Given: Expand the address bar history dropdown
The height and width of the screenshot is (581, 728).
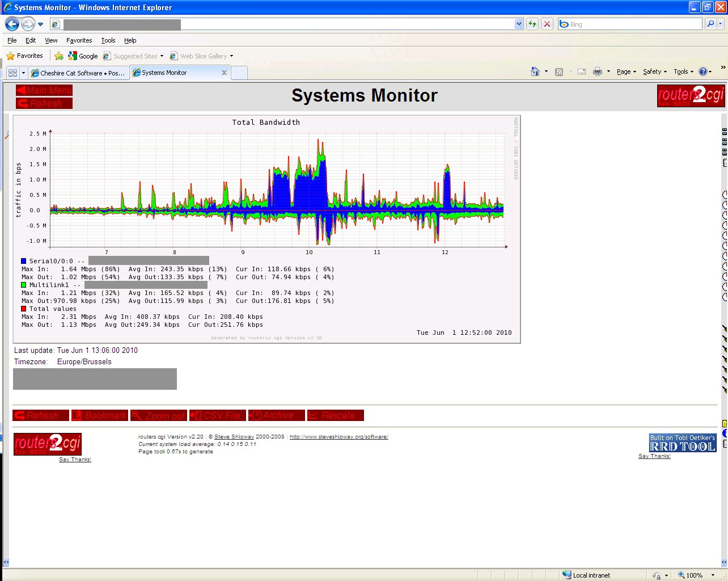Looking at the screenshot, I should pyautogui.click(x=519, y=24).
